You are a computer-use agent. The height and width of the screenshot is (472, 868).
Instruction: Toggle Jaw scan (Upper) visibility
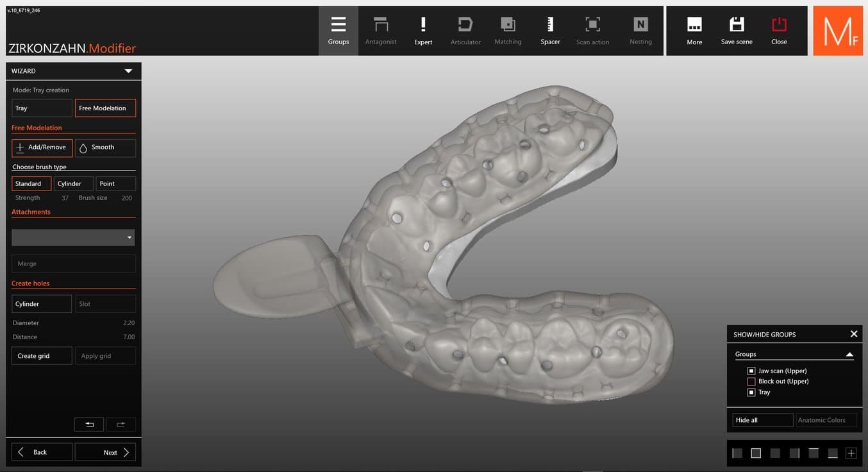click(x=751, y=371)
